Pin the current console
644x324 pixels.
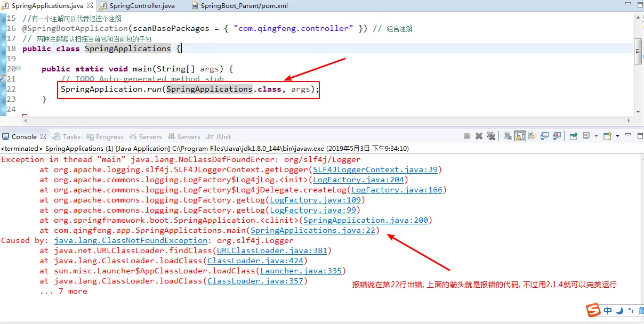click(x=573, y=136)
